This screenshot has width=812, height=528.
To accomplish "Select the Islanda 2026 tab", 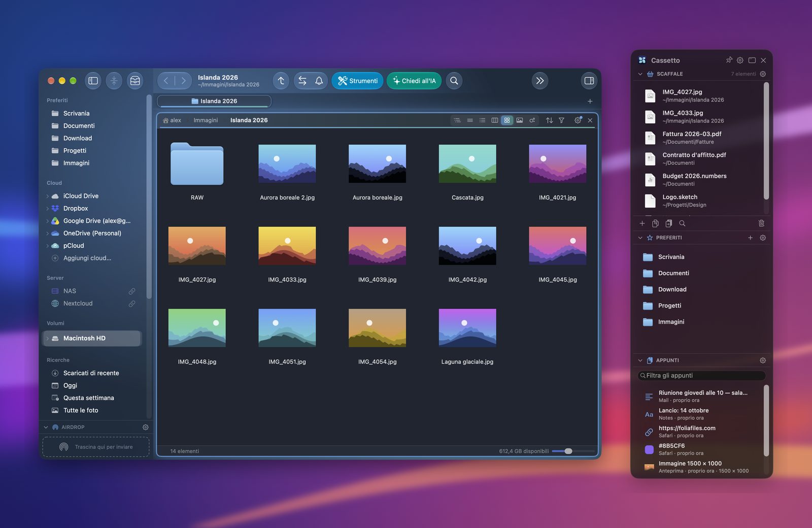I will 214,101.
